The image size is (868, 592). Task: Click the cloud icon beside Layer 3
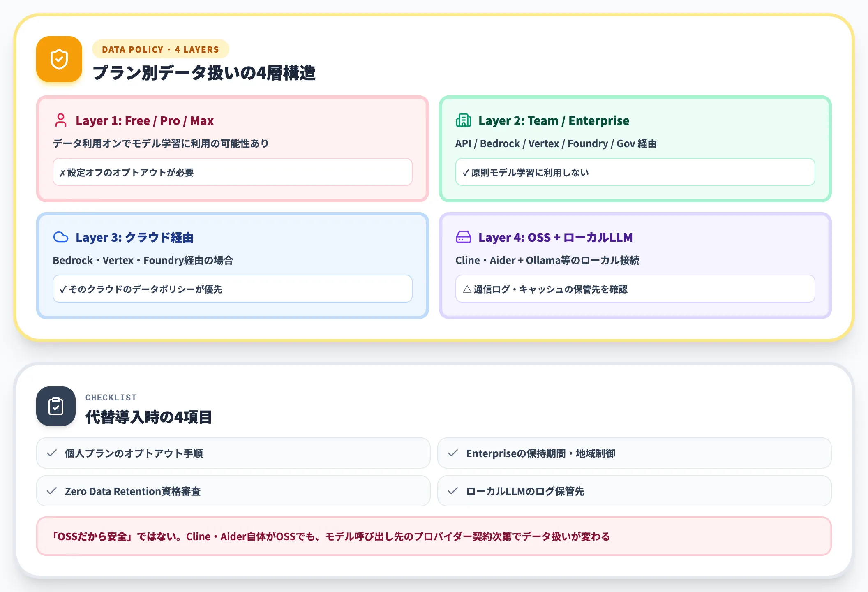click(61, 237)
